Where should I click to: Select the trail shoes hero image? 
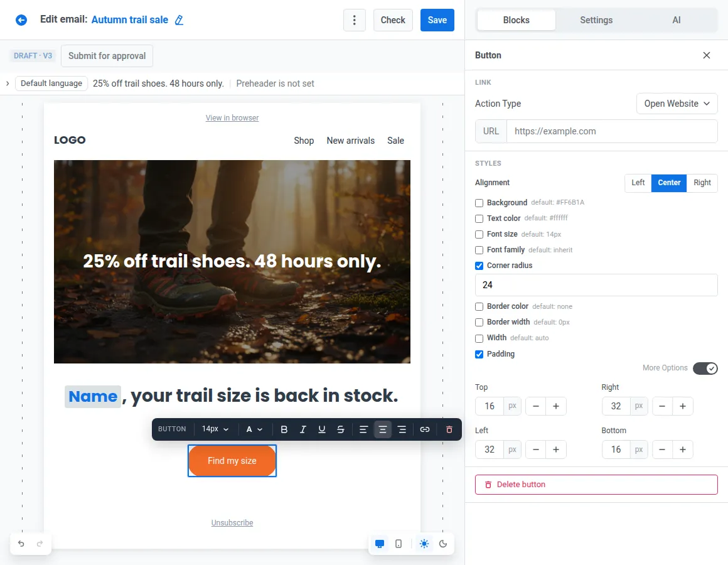pos(232,262)
